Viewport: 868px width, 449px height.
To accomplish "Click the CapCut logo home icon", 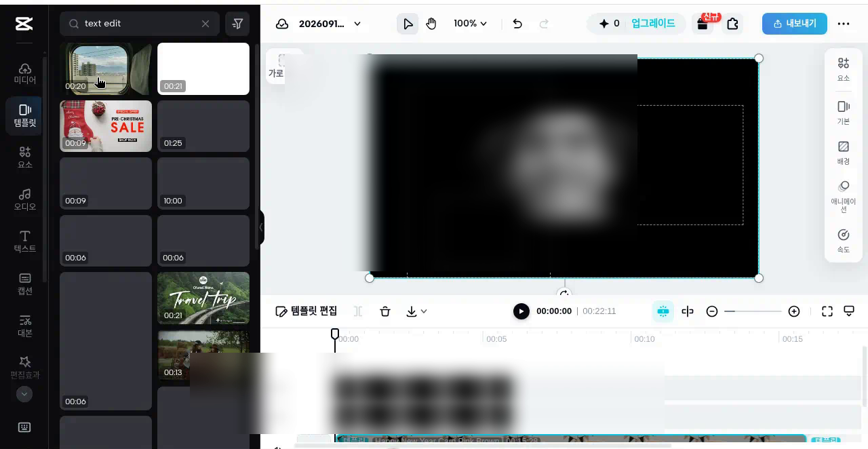I will click(24, 24).
